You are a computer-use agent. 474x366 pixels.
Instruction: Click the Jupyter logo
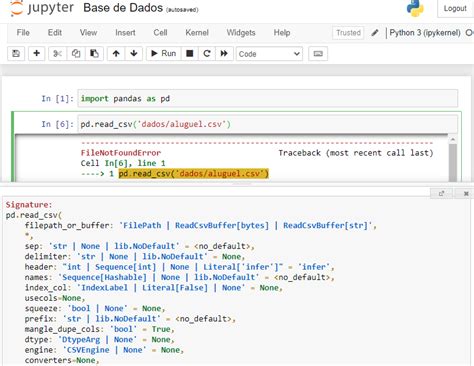click(42, 8)
